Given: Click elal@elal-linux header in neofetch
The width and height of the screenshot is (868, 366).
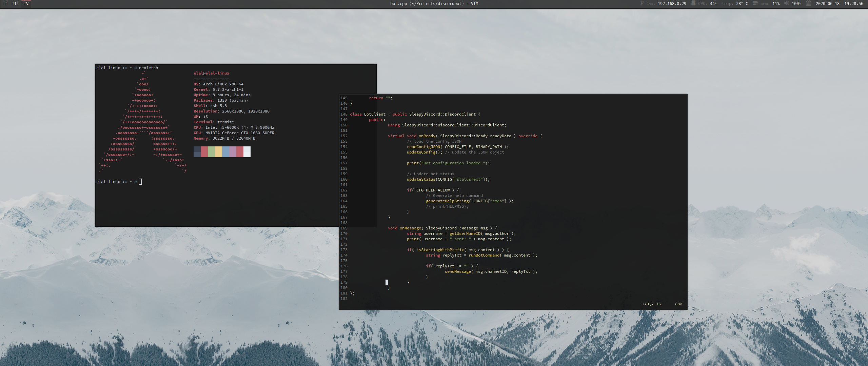Looking at the screenshot, I should coord(211,73).
